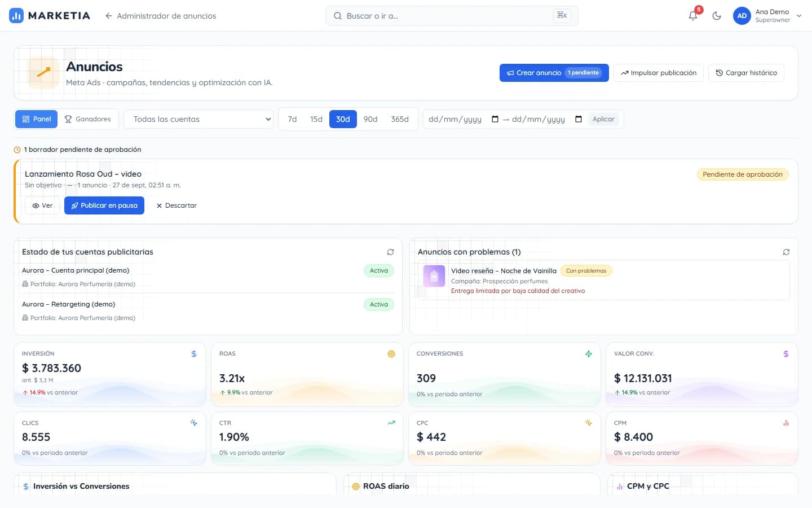Open the Video reseña ad thumbnail
The width and height of the screenshot is (812, 508).
point(434,276)
